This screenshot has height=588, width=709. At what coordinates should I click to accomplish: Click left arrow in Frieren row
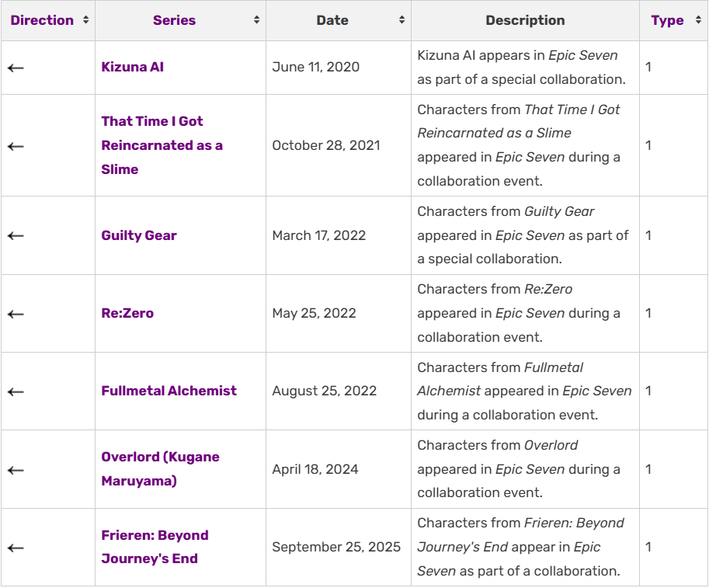16,548
